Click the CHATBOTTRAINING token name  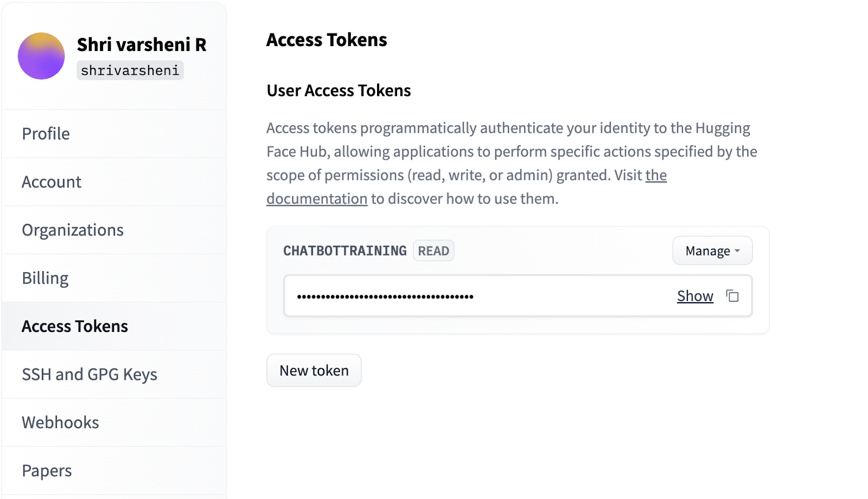pyautogui.click(x=344, y=250)
